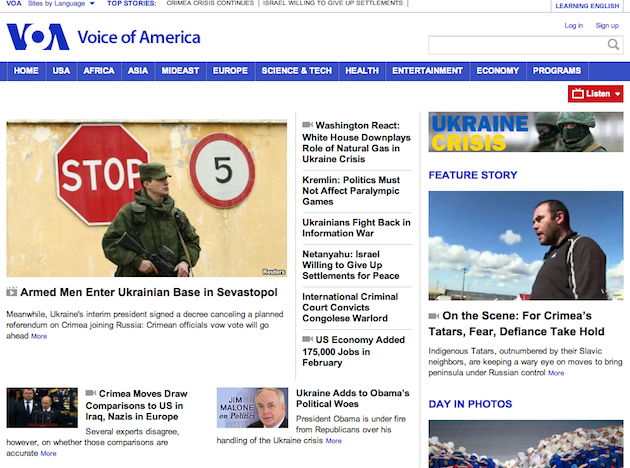
Task: Click the search magnifier icon
Action: coord(613,45)
